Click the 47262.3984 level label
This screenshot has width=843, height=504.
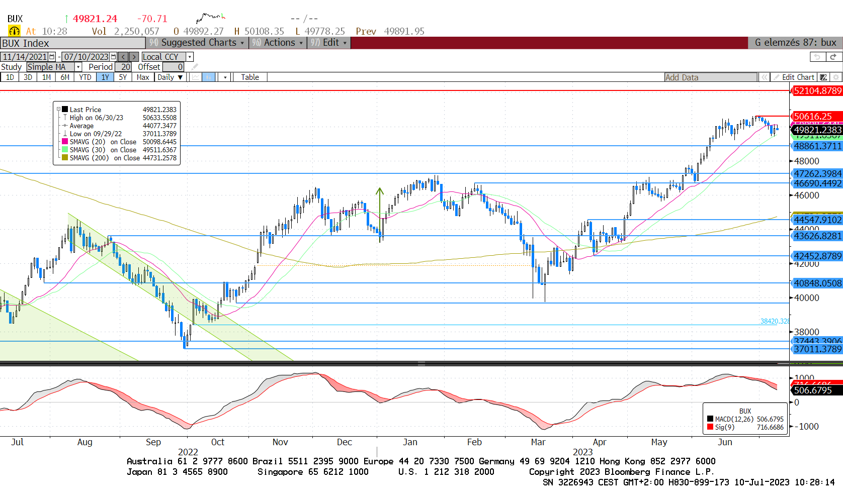(x=817, y=173)
